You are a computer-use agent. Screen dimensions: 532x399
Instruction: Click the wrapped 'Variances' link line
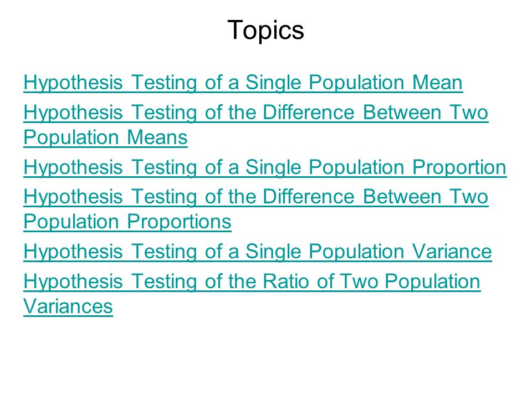click(x=68, y=306)
